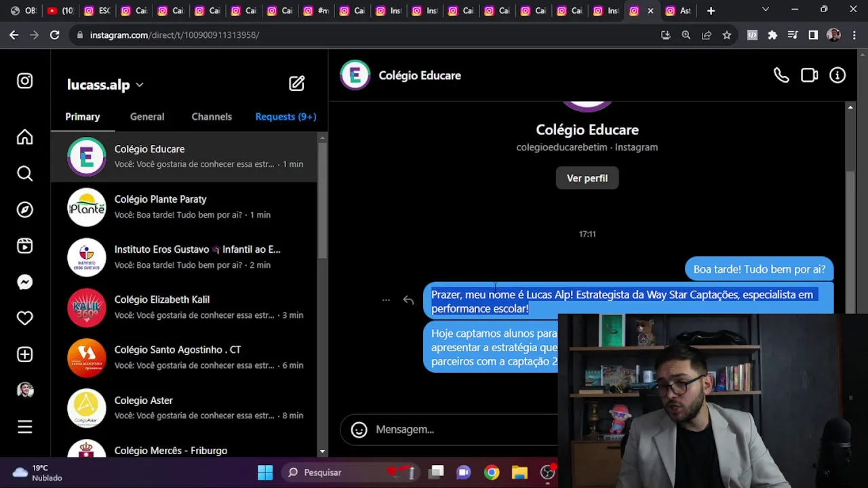Start audio call with Colégio Educare
This screenshot has height=488, width=868.
[781, 75]
